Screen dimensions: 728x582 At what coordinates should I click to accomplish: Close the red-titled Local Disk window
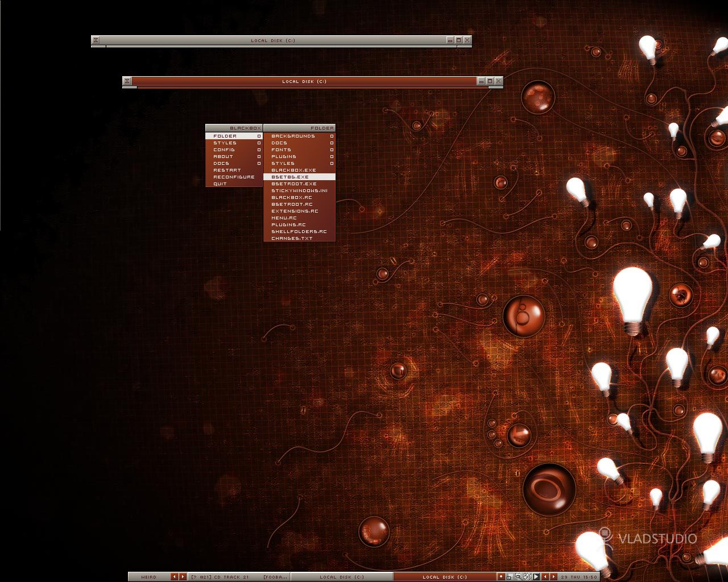point(498,81)
